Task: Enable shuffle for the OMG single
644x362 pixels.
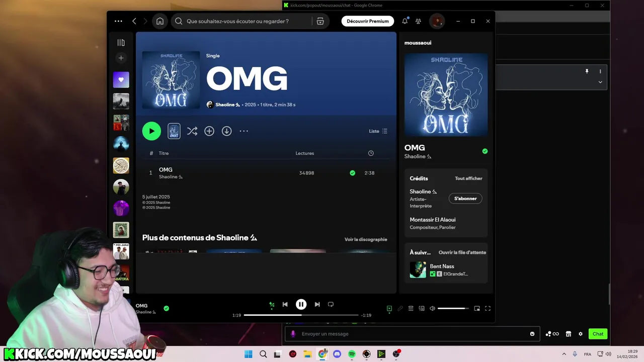Action: point(192,131)
